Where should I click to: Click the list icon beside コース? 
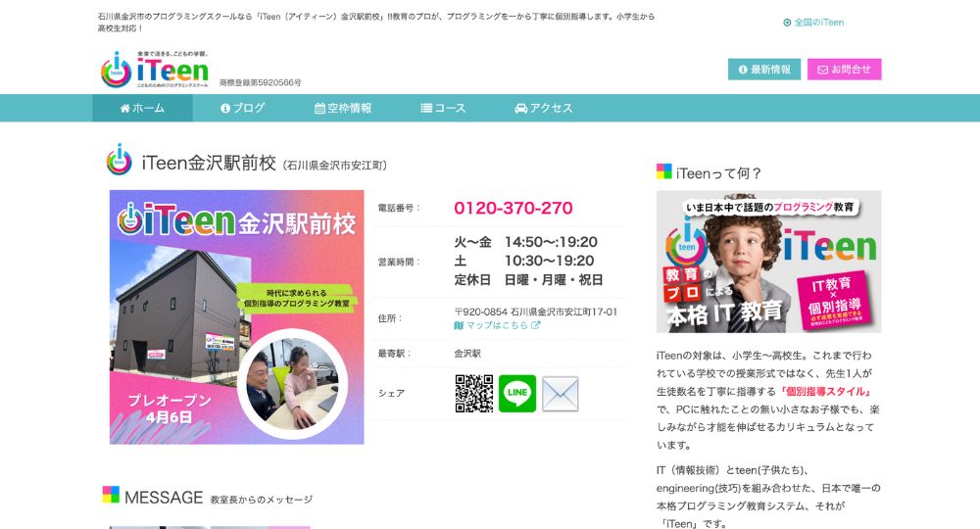(x=426, y=108)
